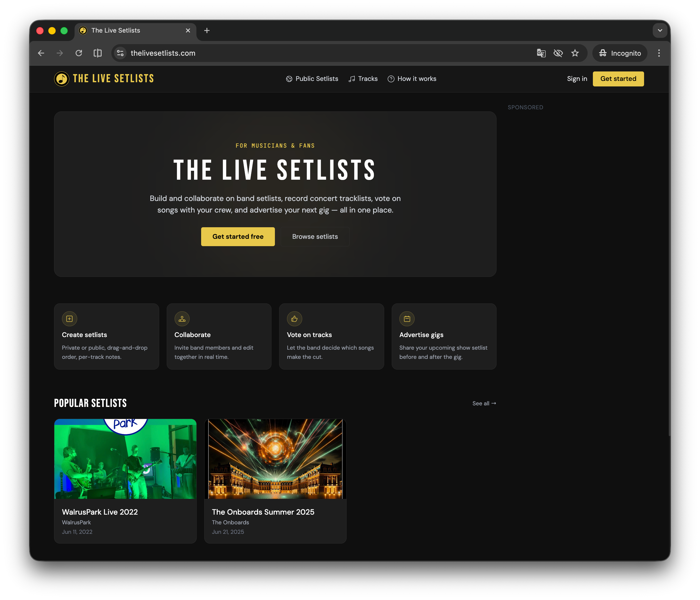This screenshot has height=600, width=700.
Task: Click the WalrusPark Live 2022 thumbnail
Action: [125, 459]
